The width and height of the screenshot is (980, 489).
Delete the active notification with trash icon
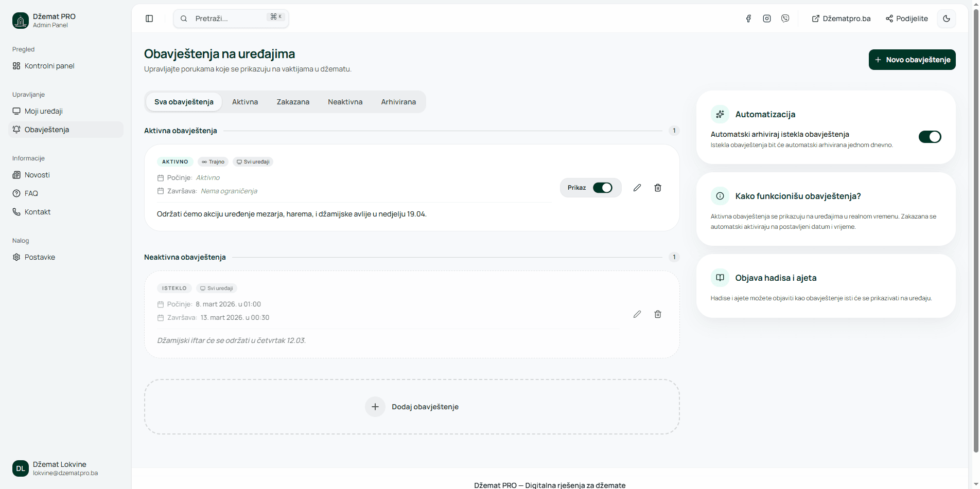658,188
